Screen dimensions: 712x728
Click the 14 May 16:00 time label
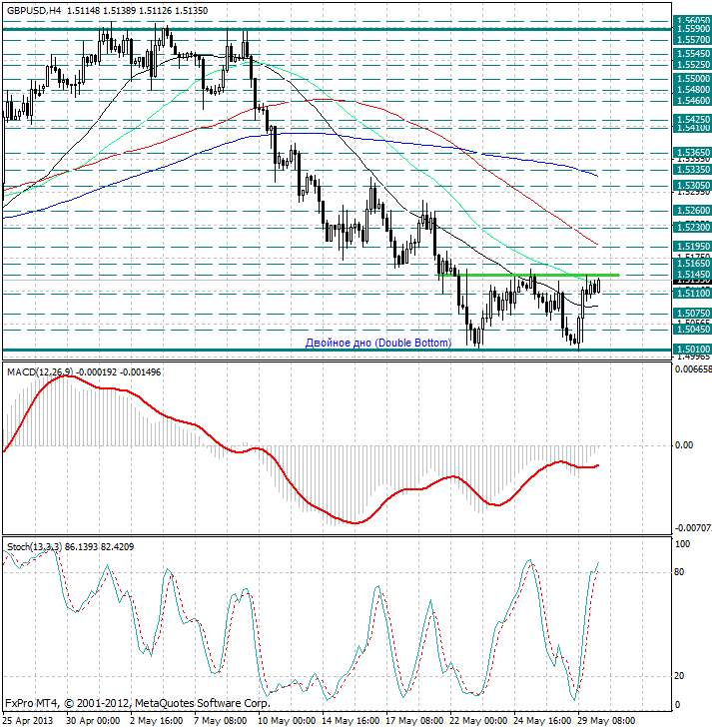pos(351,721)
